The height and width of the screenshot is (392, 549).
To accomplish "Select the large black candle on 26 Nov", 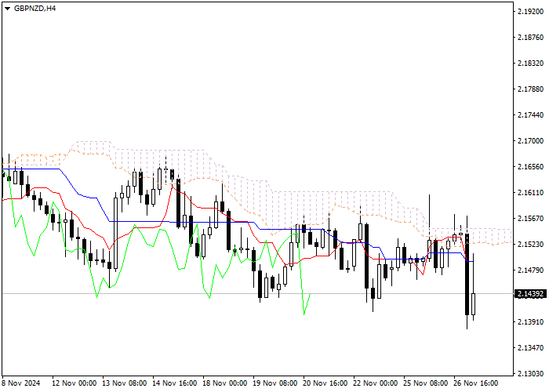I will 467,274.
